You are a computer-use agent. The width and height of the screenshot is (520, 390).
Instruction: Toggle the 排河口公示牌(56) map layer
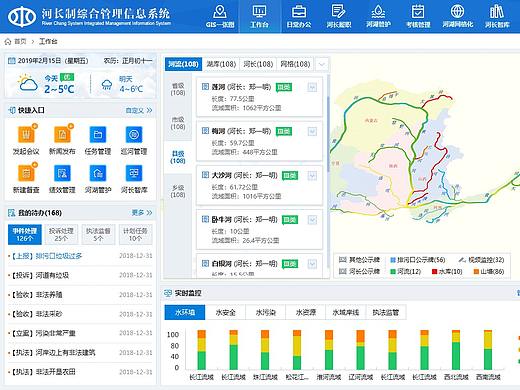pyautogui.click(x=418, y=260)
